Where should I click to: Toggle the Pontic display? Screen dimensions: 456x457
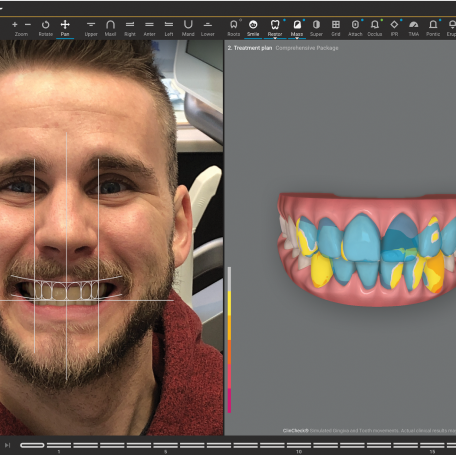pos(433,28)
